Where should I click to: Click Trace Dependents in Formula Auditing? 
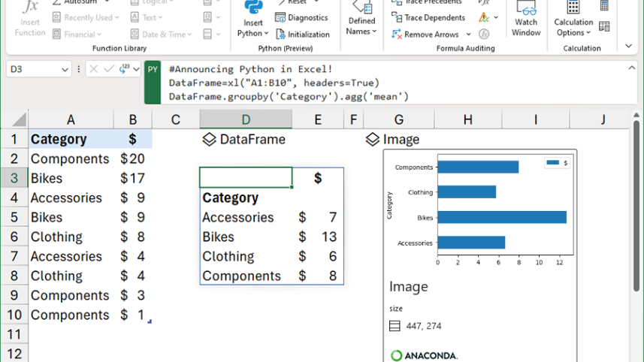428,17
